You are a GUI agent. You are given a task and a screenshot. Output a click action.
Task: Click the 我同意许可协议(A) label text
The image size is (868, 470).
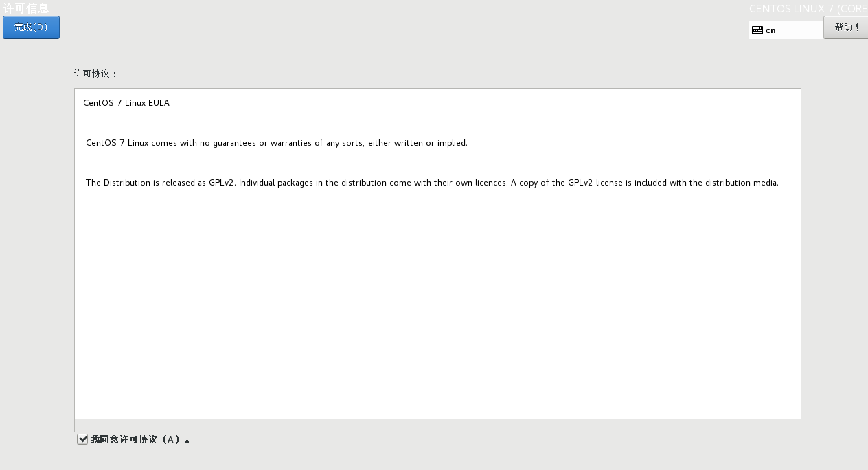pyautogui.click(x=140, y=439)
